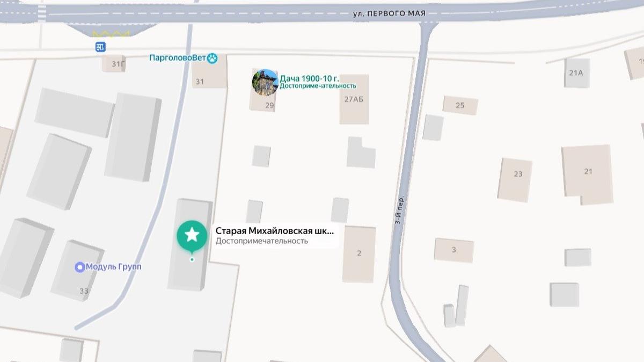Image resolution: width=644 pixels, height=362 pixels.
Task: Click the Модуль Групп marker dot
Action: click(80, 267)
